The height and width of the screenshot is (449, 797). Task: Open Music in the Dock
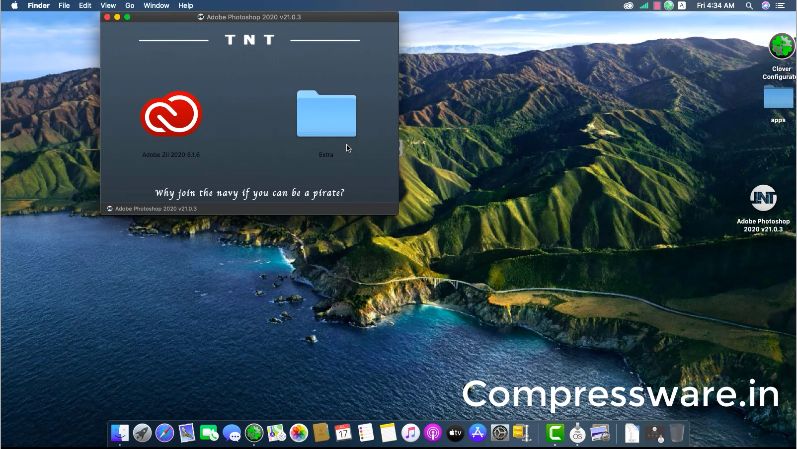tap(410, 433)
